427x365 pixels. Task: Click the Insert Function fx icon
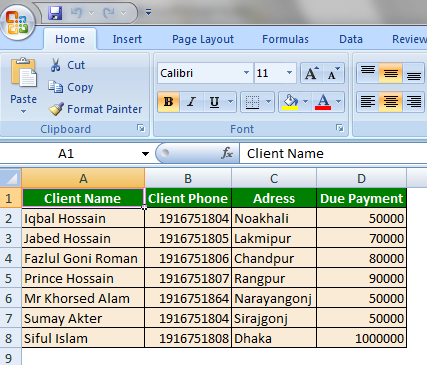[227, 153]
